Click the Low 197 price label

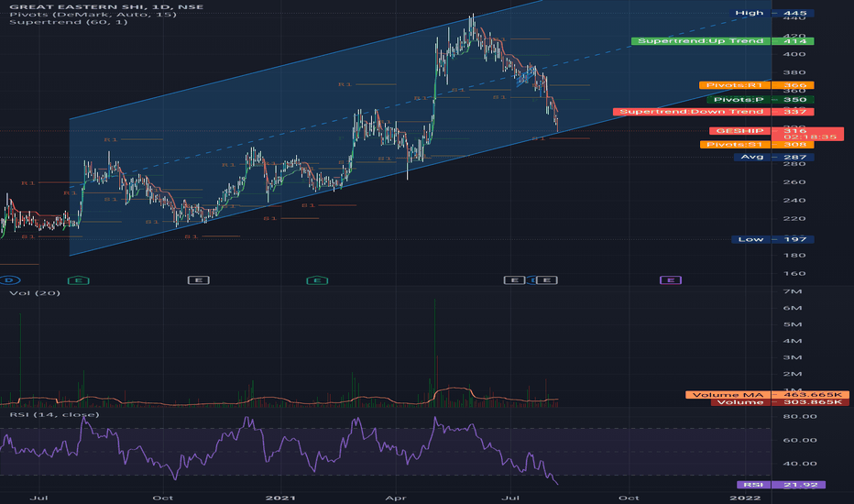pos(772,239)
